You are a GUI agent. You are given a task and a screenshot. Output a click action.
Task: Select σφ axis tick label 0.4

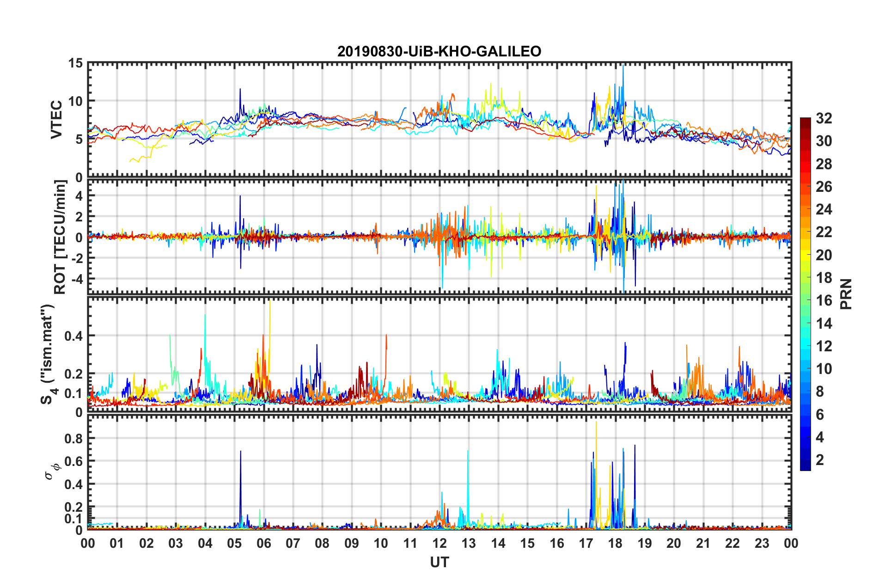[73, 484]
